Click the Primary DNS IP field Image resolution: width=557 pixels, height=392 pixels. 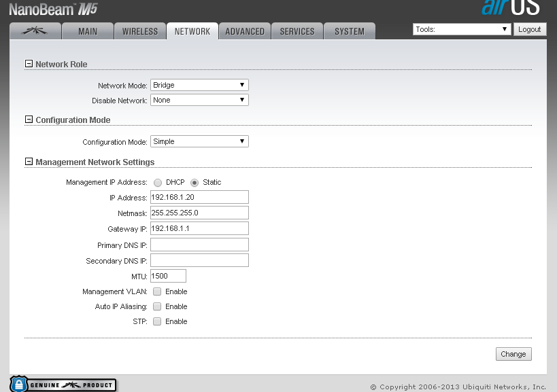tap(199, 245)
